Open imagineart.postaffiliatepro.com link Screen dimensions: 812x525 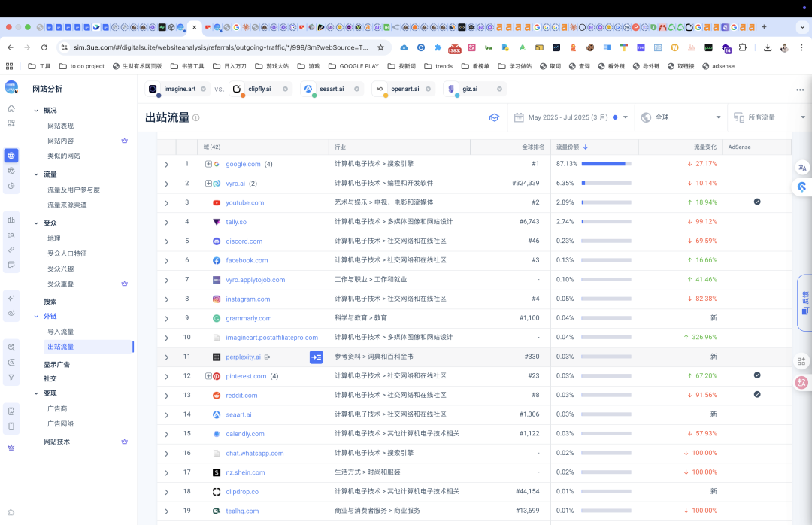272,338
